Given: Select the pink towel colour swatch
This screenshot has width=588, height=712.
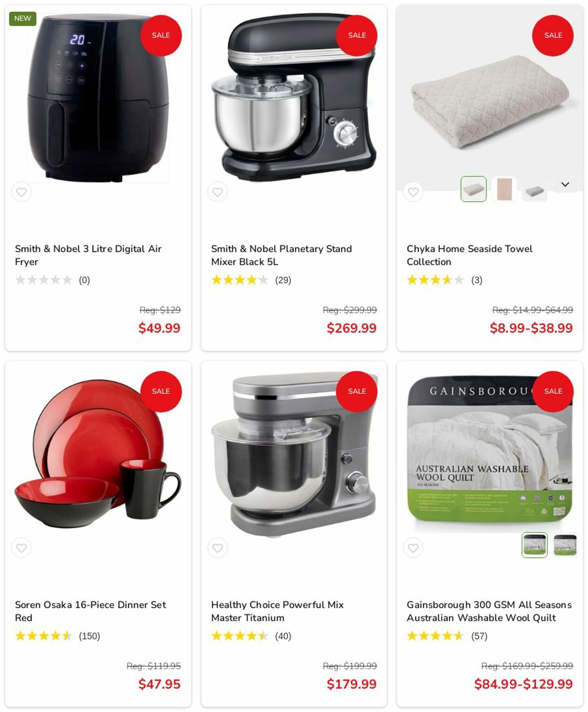Looking at the screenshot, I should tap(504, 189).
